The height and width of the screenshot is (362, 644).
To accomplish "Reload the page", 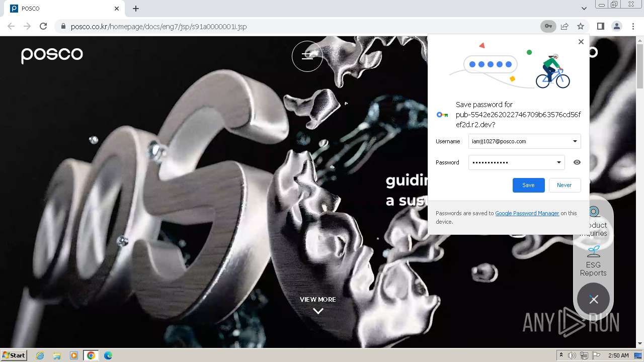I will 43,26.
